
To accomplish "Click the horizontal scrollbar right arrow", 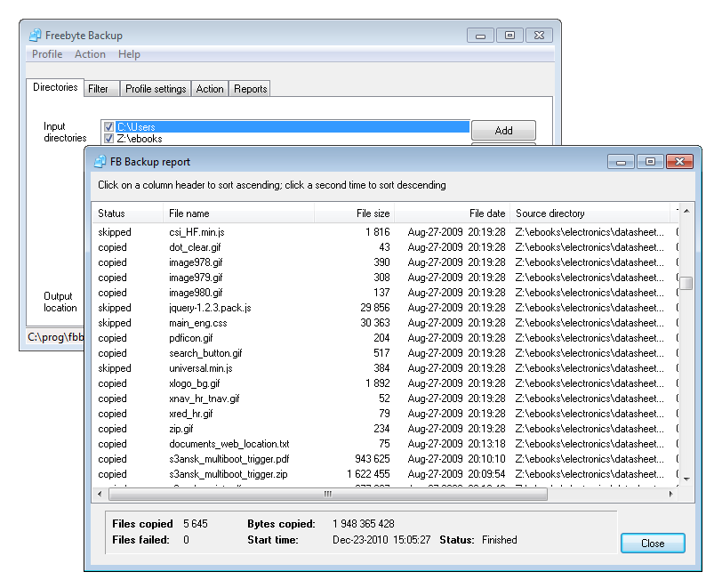I will [671, 494].
